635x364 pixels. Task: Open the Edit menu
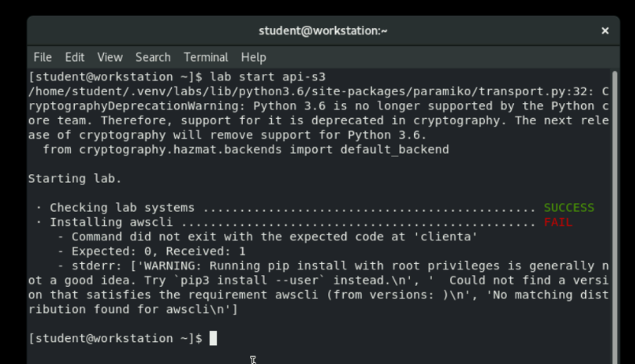pos(75,57)
